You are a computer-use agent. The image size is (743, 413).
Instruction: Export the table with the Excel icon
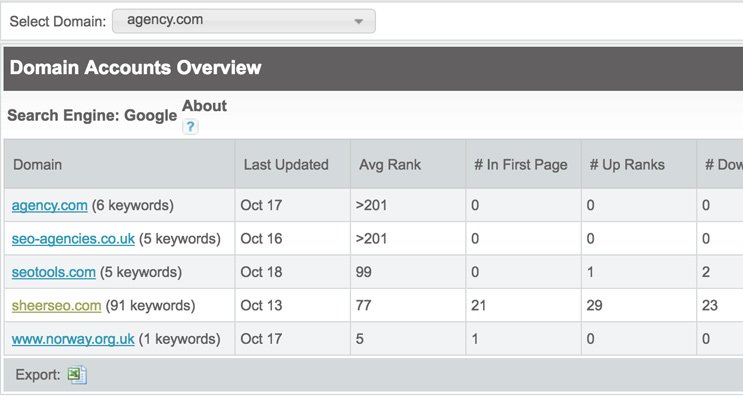pyautogui.click(x=77, y=375)
